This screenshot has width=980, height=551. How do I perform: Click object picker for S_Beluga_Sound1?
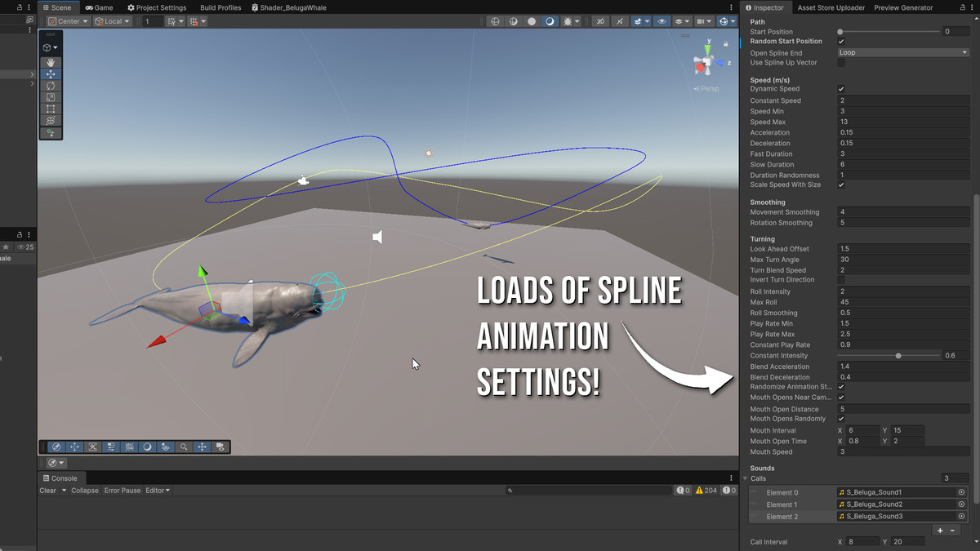[962, 492]
